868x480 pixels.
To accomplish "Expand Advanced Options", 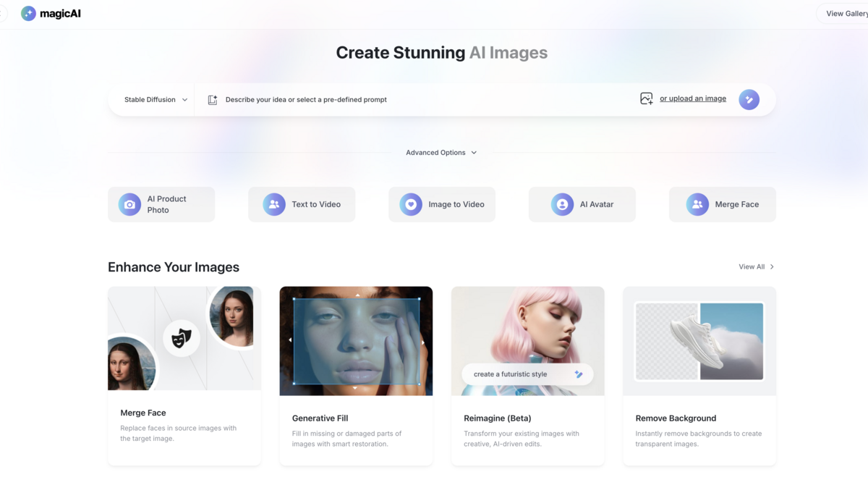I will point(441,153).
